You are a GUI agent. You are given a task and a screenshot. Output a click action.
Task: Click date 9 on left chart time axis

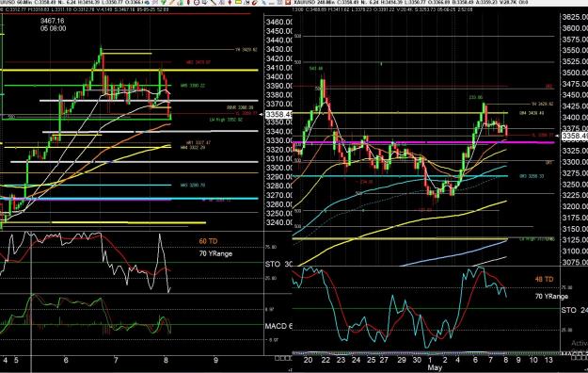[x=215, y=360]
